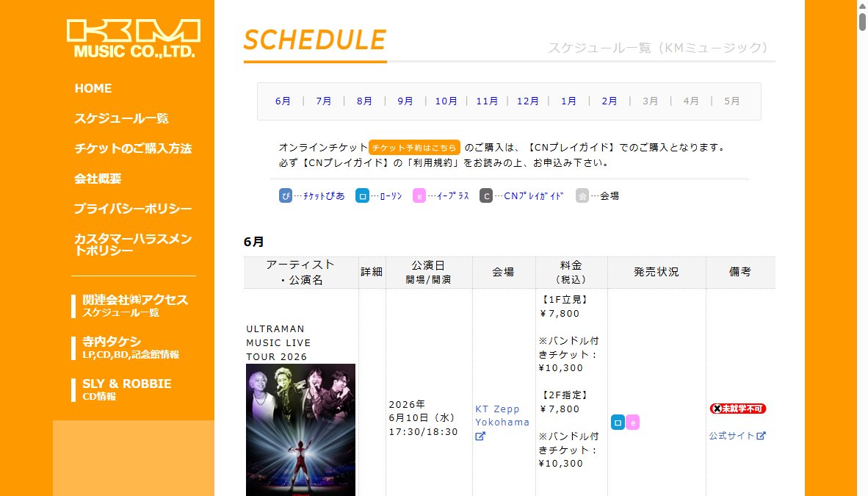Image resolution: width=868 pixels, height=496 pixels.
Task: Click the ULTRAMAN tour poster thumbnail
Action: (300, 429)
